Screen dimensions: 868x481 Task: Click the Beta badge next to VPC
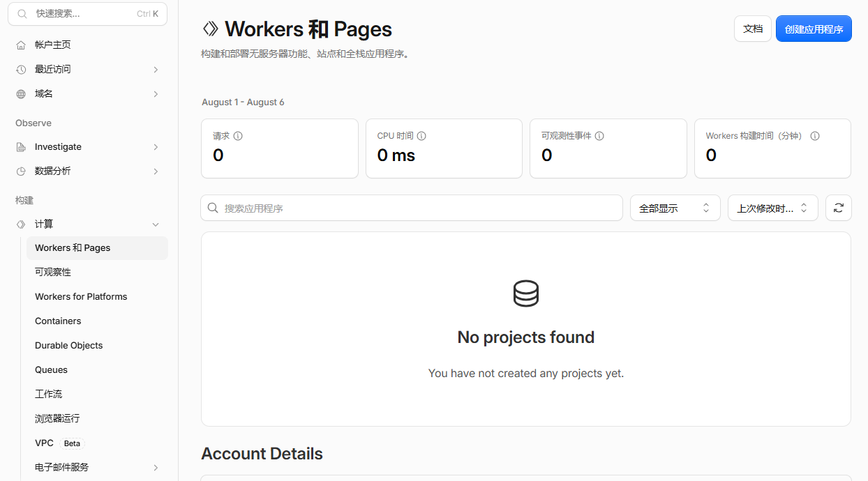click(72, 443)
